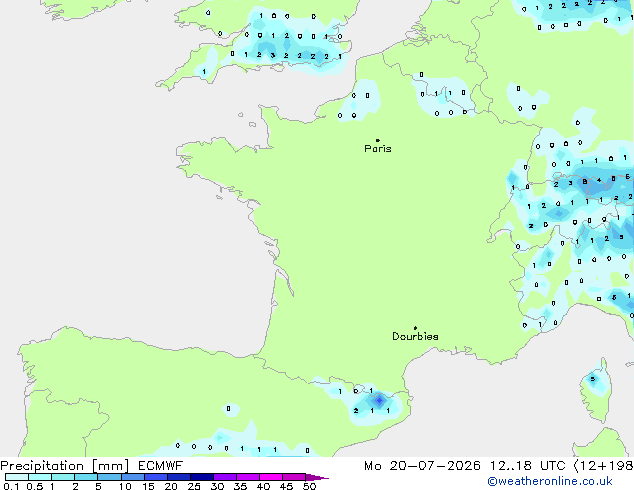Click the Paris city dot marker
This screenshot has width=634, height=490.
tap(378, 140)
